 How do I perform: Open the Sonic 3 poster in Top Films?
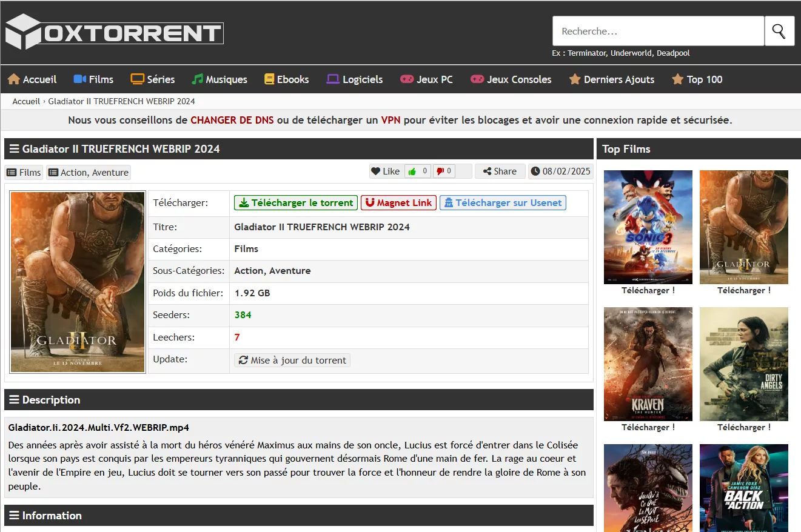coord(648,227)
